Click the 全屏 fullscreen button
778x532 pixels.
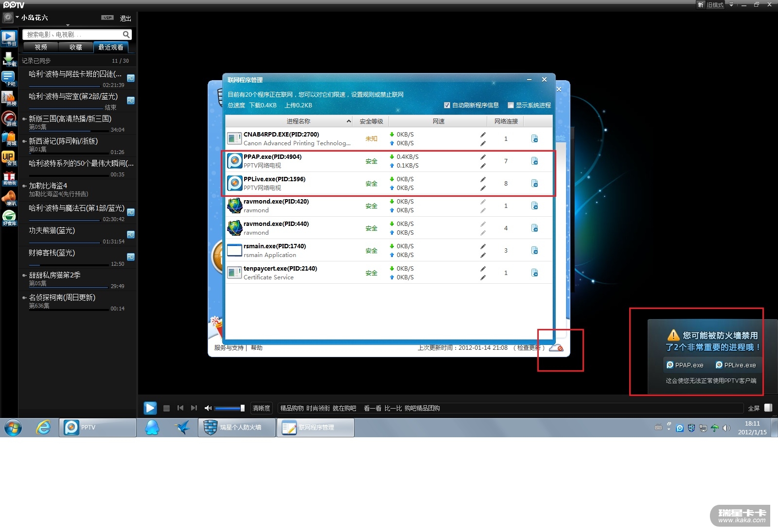point(754,408)
